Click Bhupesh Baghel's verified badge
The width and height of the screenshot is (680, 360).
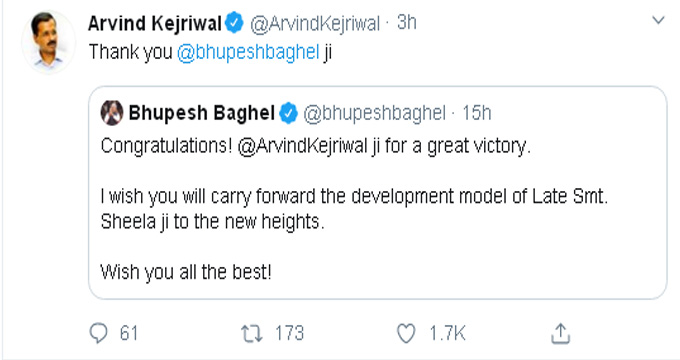[288, 113]
